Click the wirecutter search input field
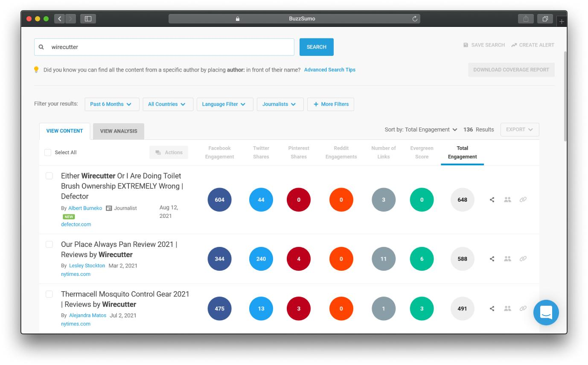The image size is (588, 365). (164, 47)
